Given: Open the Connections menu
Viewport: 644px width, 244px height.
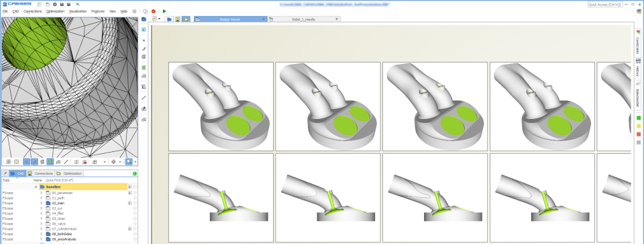Looking at the screenshot, I should click(32, 11).
